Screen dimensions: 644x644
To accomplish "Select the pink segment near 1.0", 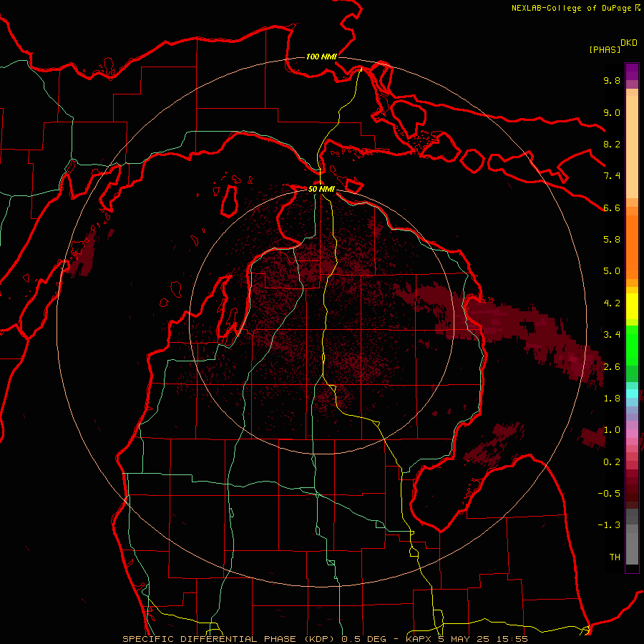I will point(632,434).
